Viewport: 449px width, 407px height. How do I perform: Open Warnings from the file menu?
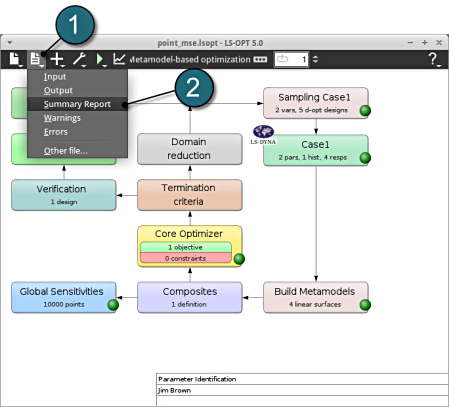[77, 118]
